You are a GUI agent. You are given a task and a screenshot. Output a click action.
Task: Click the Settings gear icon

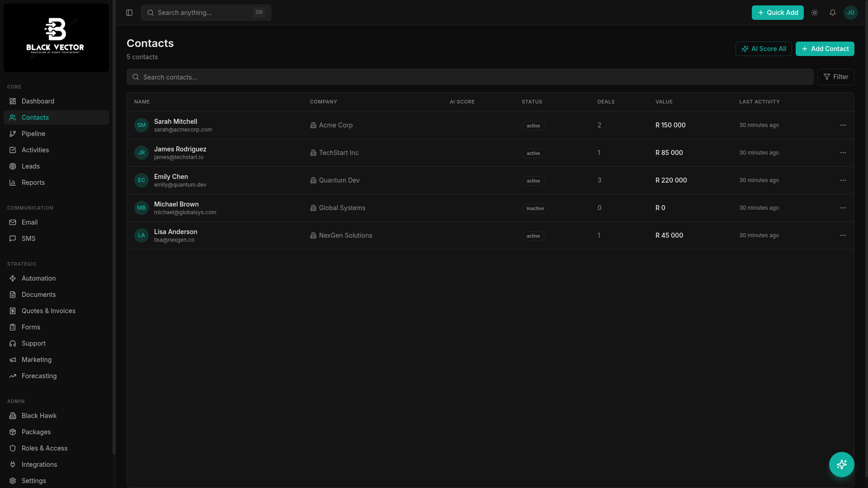point(13,481)
